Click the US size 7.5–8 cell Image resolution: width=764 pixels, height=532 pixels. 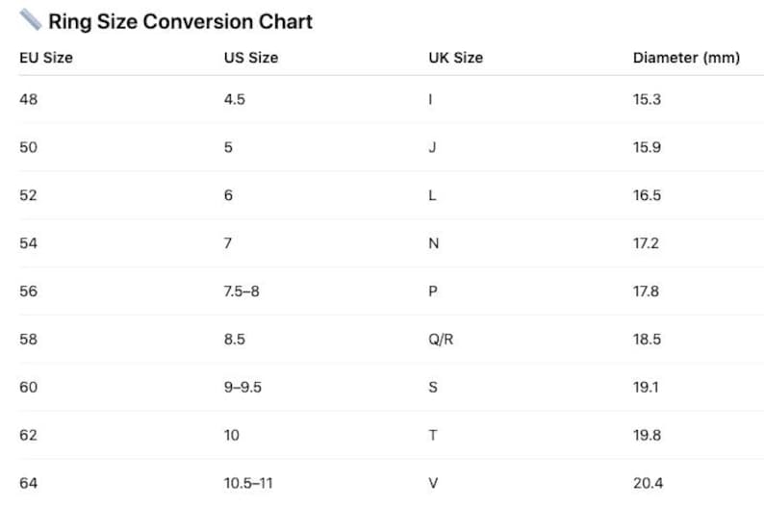(x=242, y=291)
